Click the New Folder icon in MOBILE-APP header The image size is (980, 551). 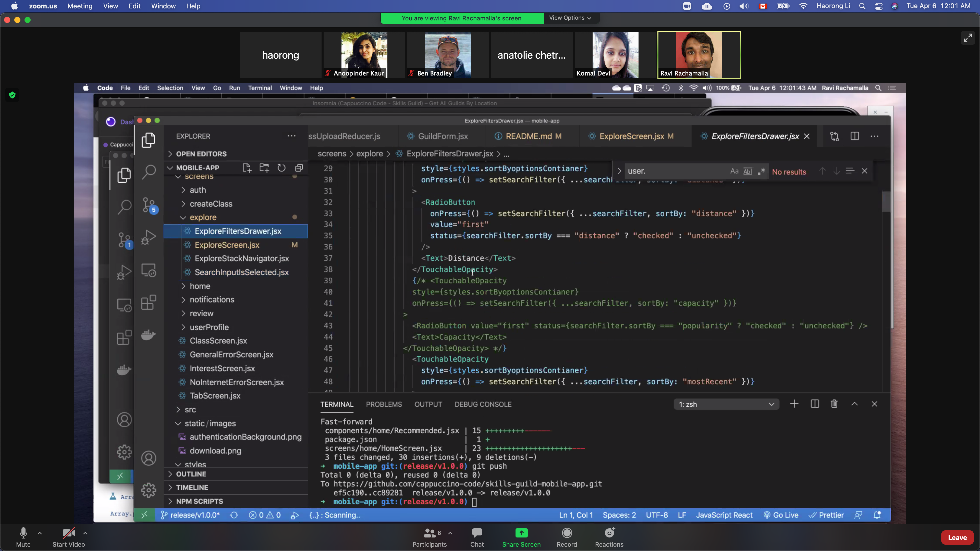(264, 168)
